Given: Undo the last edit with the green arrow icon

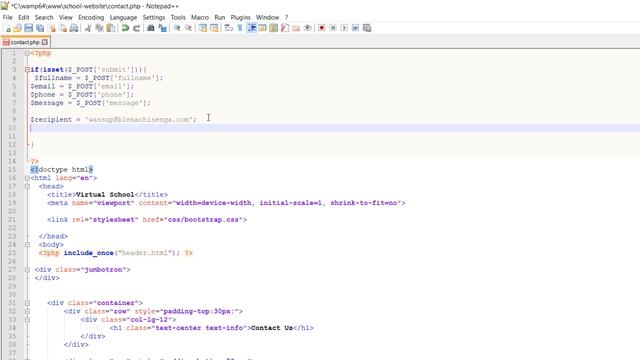Looking at the screenshot, I should [125, 28].
